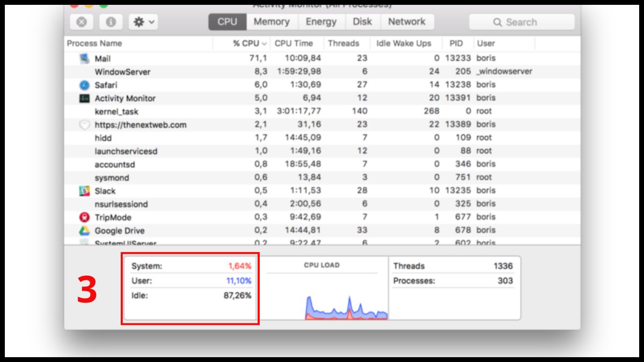Click the Mail app icon
The height and width of the screenshot is (362, 644).
click(85, 58)
